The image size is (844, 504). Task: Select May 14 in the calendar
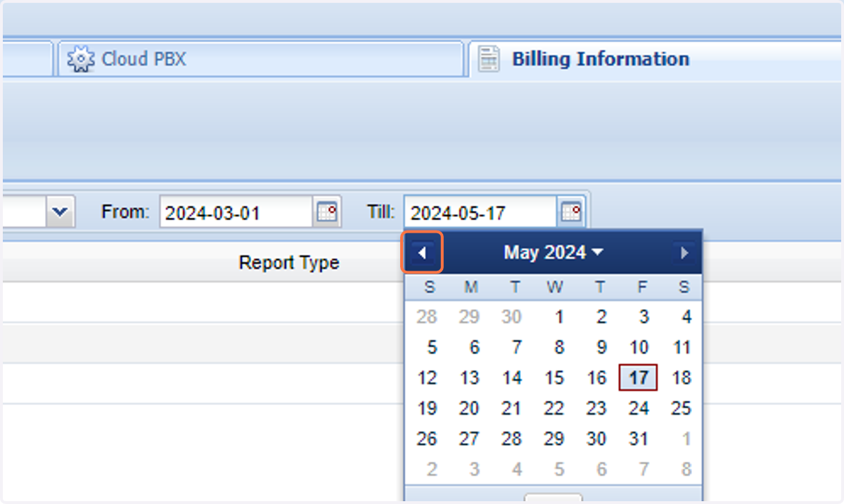coord(512,378)
